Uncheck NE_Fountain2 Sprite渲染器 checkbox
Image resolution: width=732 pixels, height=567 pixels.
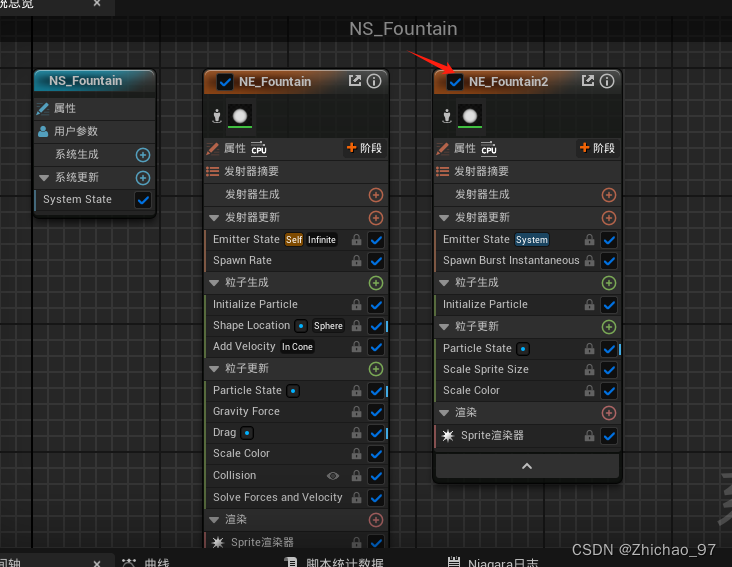click(x=609, y=436)
